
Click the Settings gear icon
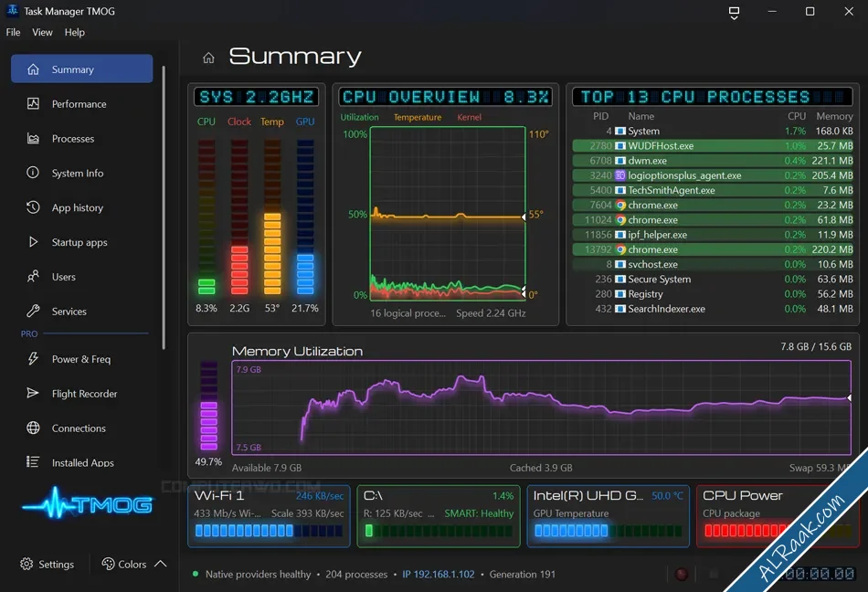point(26,564)
